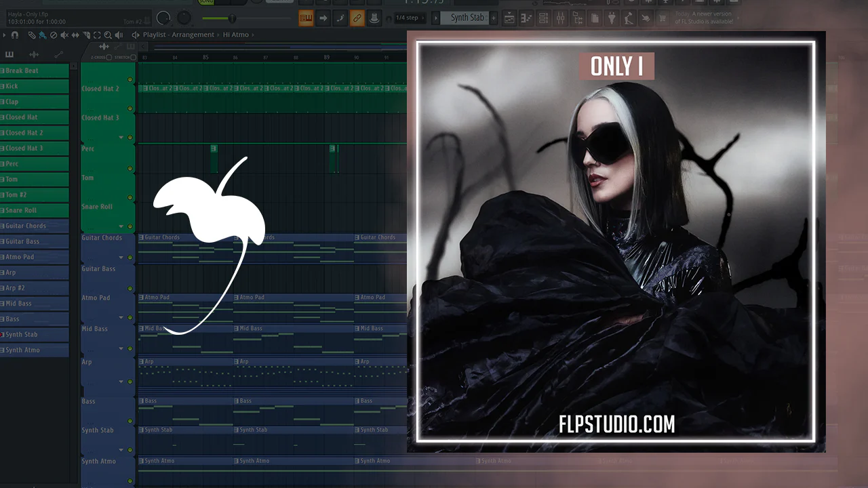This screenshot has width=868, height=488.
Task: Click bar 85 on the timeline ruler
Action: pos(205,58)
